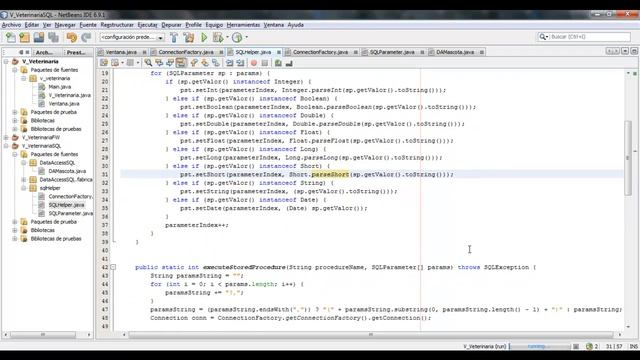Profile the main project

coord(237,38)
